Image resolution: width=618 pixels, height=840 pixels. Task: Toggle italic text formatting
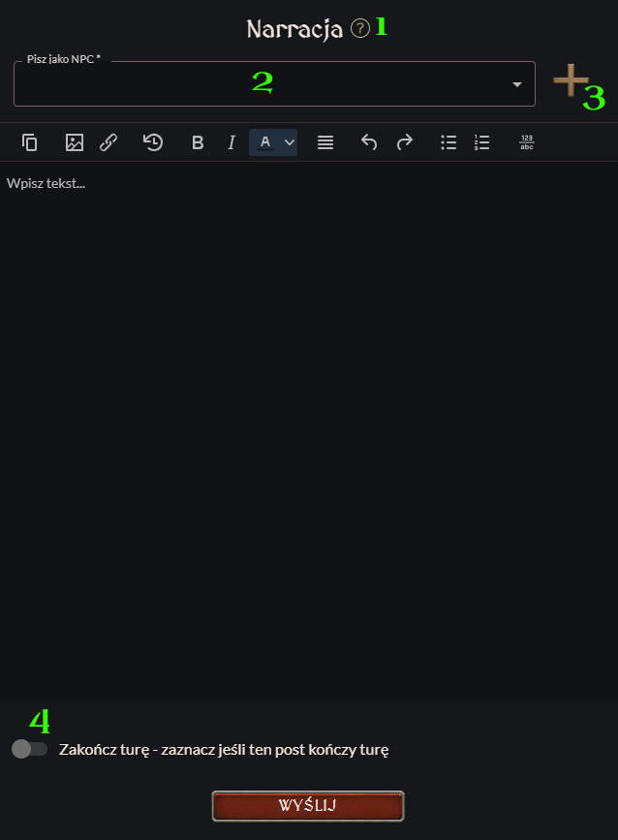232,142
